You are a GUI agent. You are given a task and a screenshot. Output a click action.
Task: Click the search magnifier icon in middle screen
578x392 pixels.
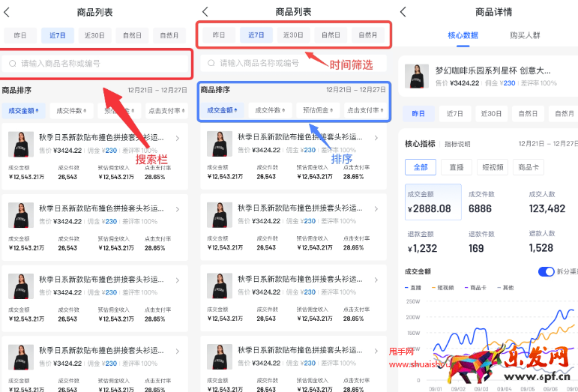tap(211, 63)
